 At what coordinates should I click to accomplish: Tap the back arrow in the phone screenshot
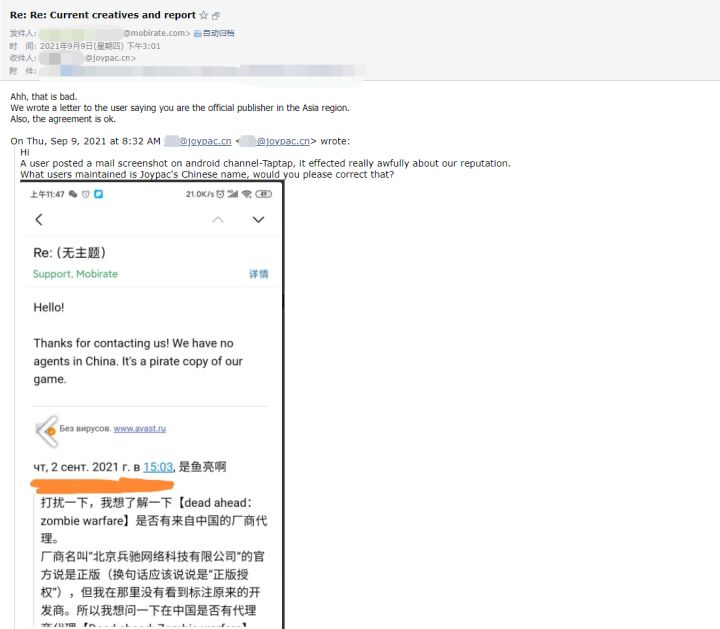pyautogui.click(x=39, y=219)
